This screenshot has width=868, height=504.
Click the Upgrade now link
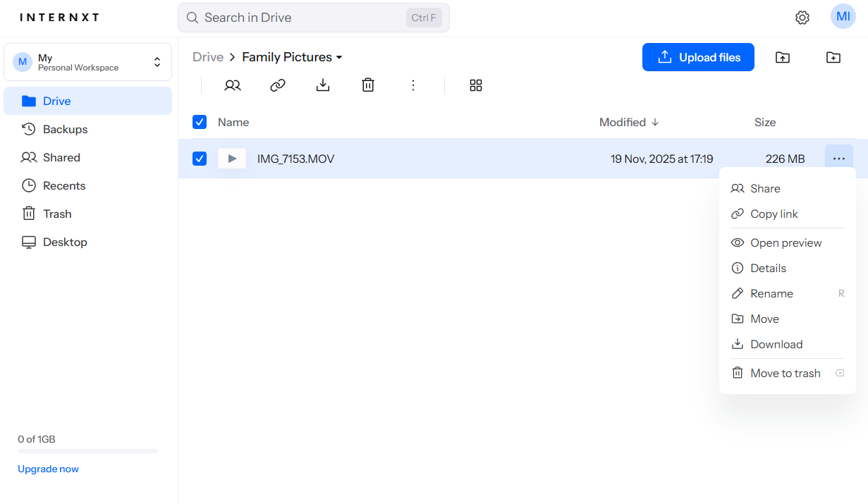click(x=48, y=468)
